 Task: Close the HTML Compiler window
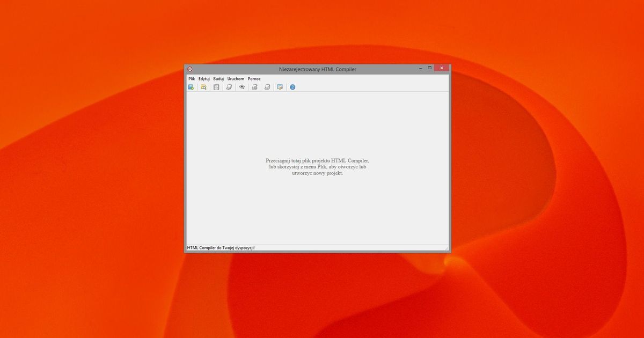point(442,68)
